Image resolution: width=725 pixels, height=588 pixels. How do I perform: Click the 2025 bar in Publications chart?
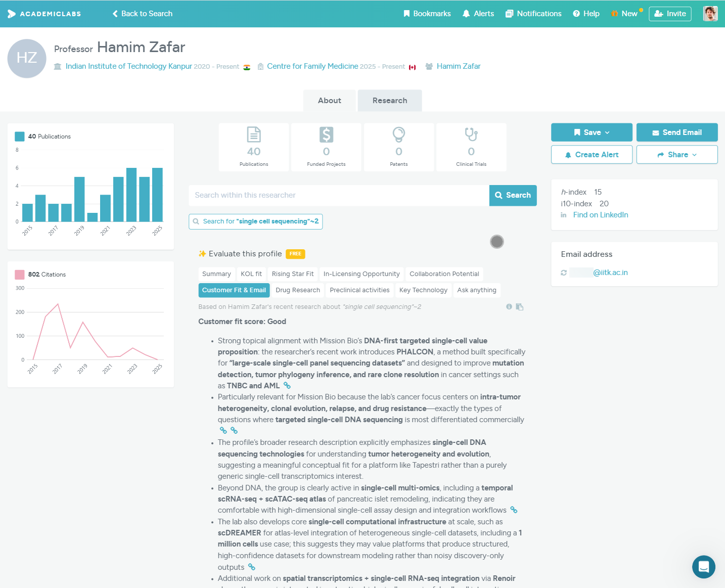point(157,195)
